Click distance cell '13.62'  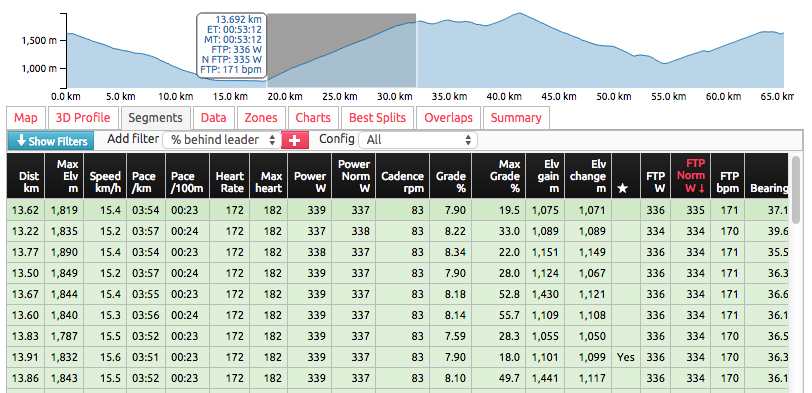click(26, 210)
